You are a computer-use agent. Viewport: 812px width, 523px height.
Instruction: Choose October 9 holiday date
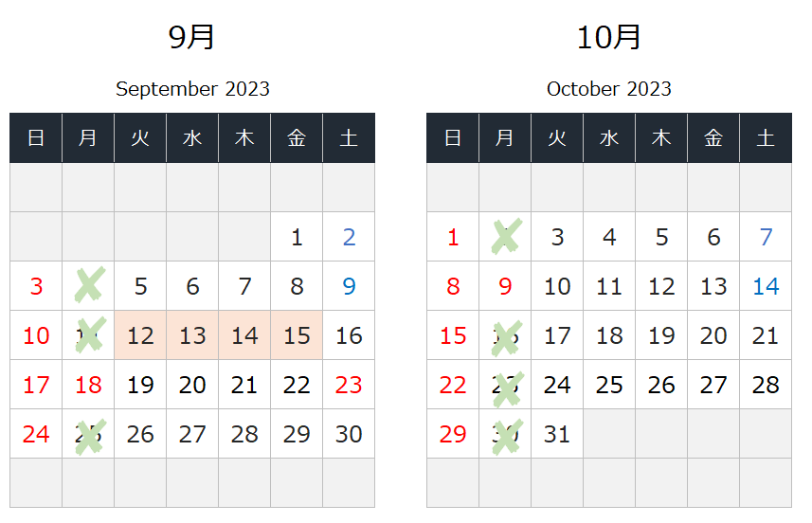505,286
